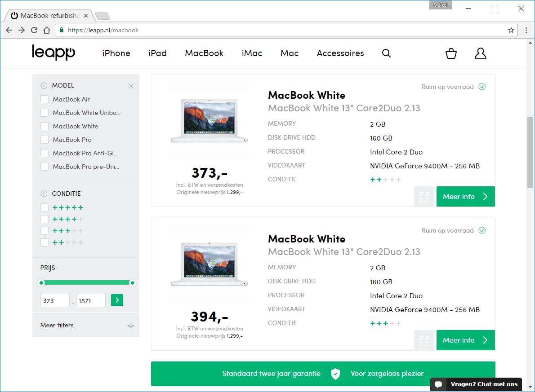Image resolution: width=535 pixels, height=392 pixels.
Task: Check the three-plus condition filter
Action: [x=45, y=231]
